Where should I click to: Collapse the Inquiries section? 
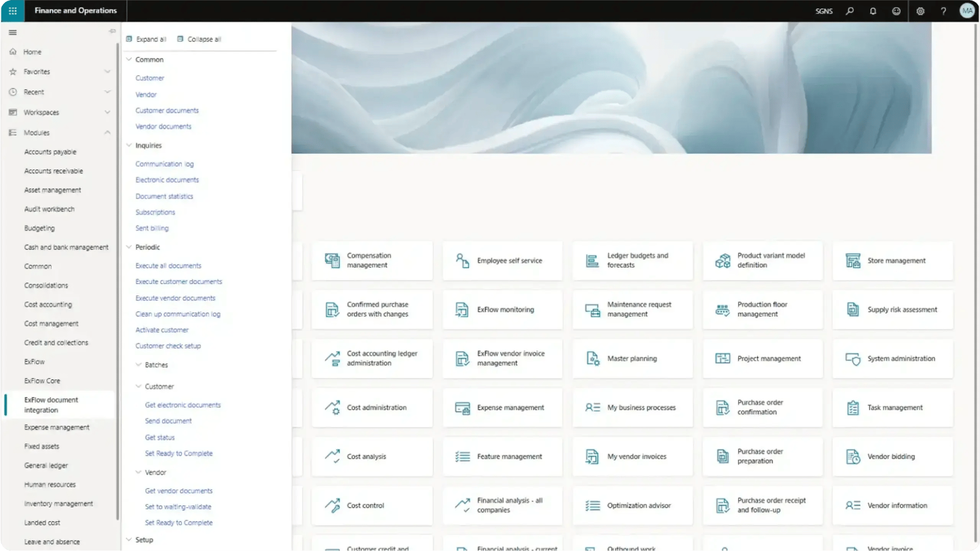pos(129,145)
